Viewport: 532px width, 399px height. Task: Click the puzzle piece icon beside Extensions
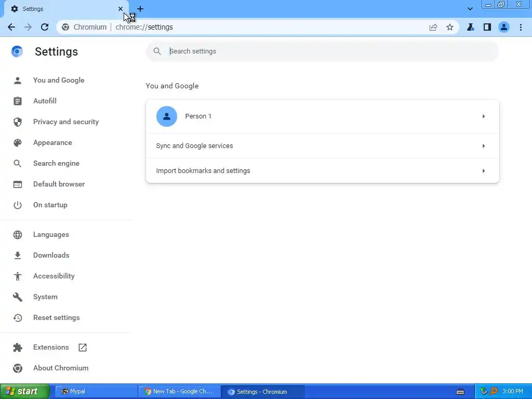[x=18, y=348]
